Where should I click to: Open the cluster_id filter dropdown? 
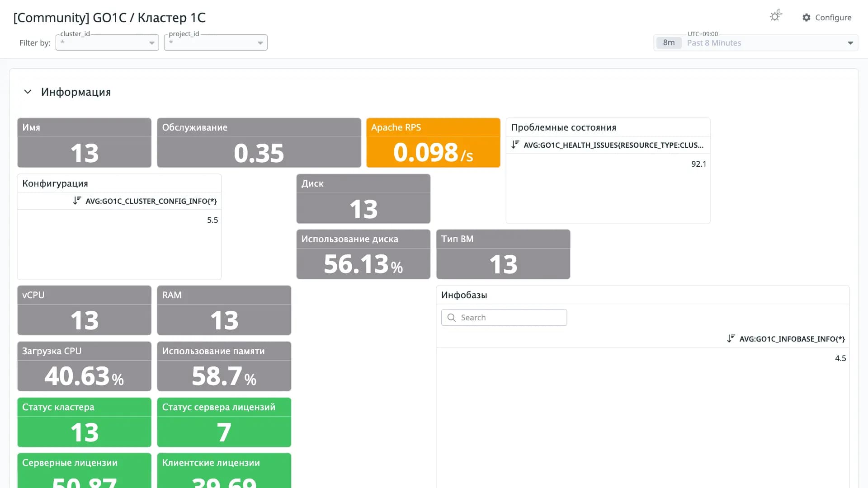(x=107, y=42)
